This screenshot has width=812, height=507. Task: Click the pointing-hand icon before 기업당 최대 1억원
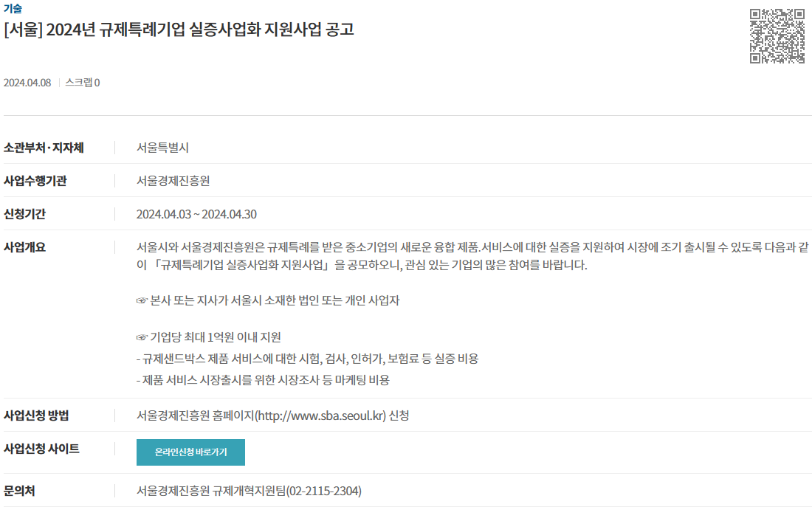pos(142,338)
